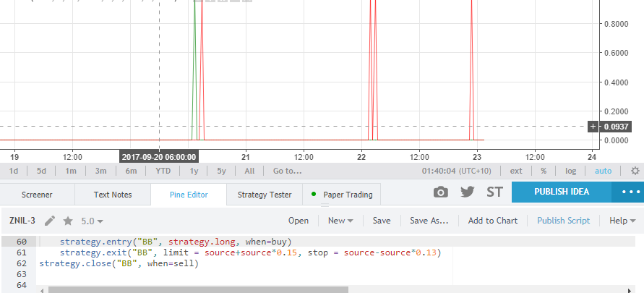Screen dimensions: 644x293
Task: Click the 0.2000 price scale label
Action: click(x=616, y=111)
